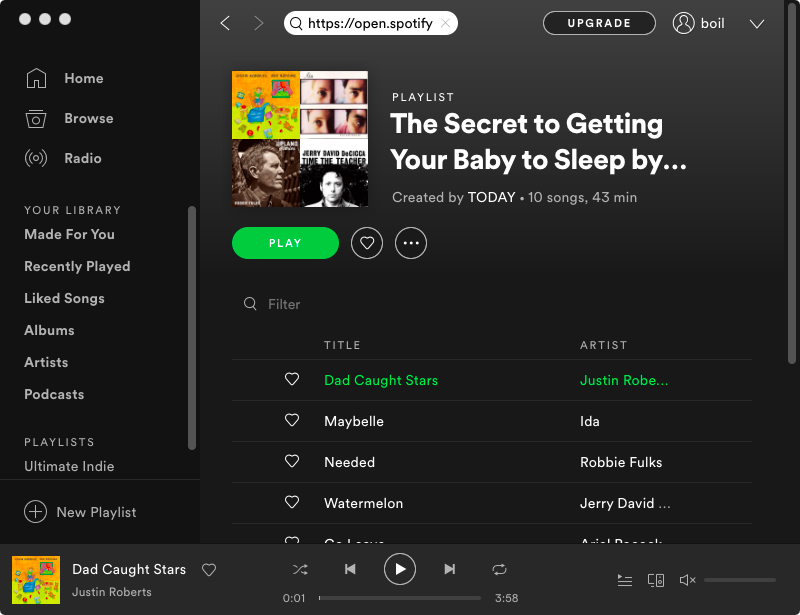The width and height of the screenshot is (800, 615).
Task: Select the Watermelon track title
Action: click(x=364, y=503)
